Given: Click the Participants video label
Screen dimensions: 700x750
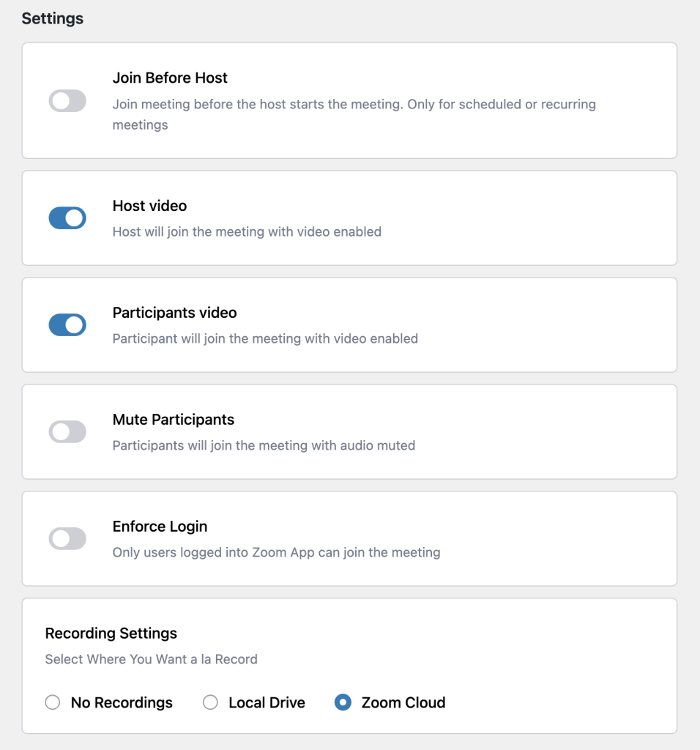Looking at the screenshot, I should click(174, 313).
